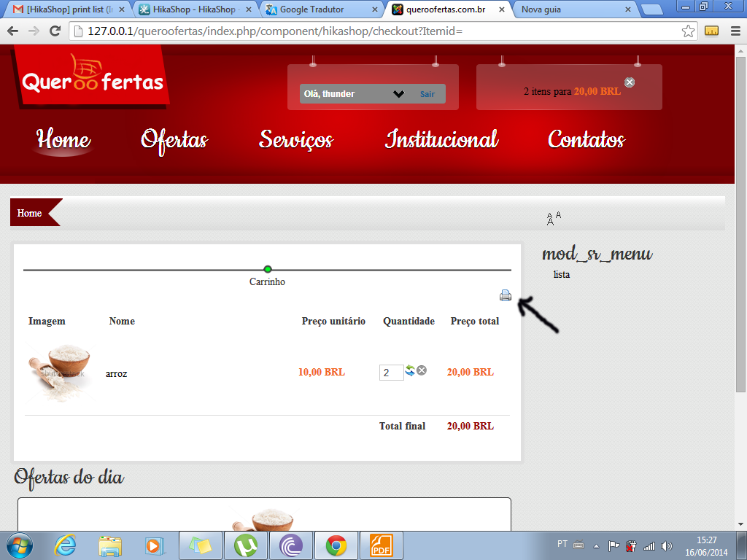Screen dimensions: 747x560
Task: Click the refresh quantity icon for arroz
Action: click(x=410, y=370)
